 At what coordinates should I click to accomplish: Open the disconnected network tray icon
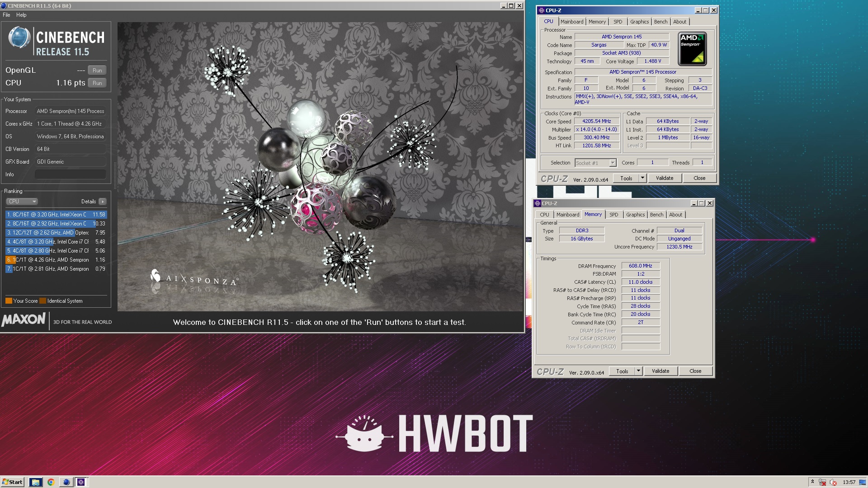pyautogui.click(x=822, y=482)
